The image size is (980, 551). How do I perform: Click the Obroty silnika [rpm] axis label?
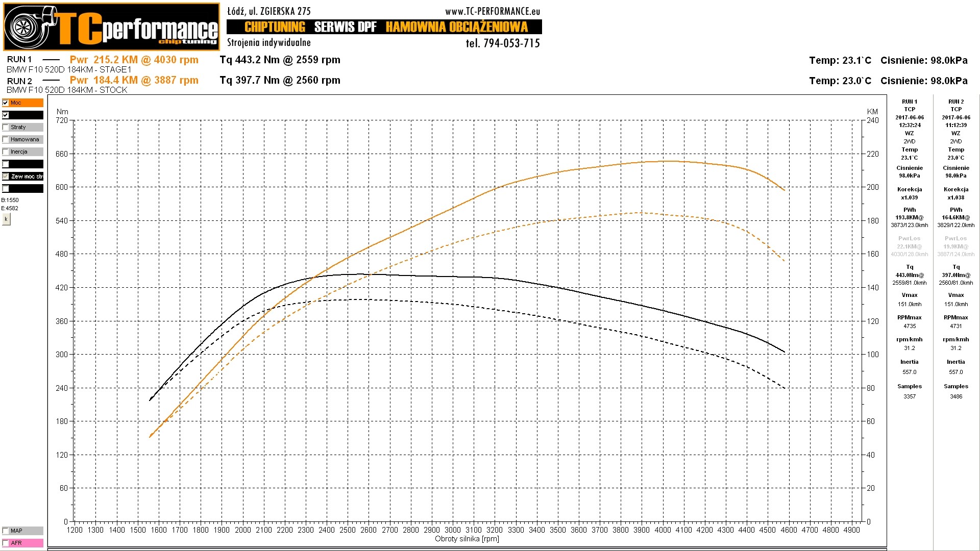[467, 539]
